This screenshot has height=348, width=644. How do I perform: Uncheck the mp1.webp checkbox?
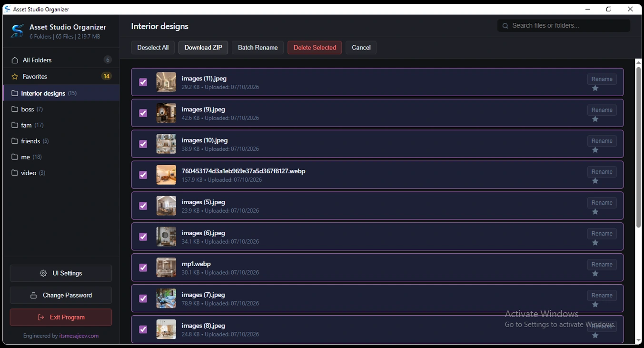(x=143, y=268)
